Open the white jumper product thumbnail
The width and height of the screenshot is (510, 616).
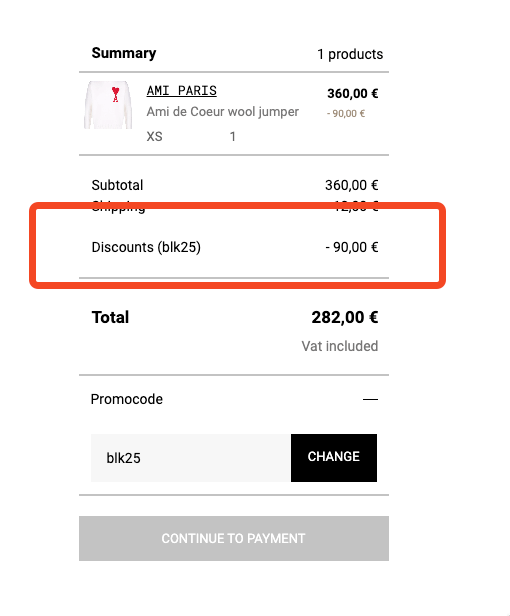tap(108, 105)
